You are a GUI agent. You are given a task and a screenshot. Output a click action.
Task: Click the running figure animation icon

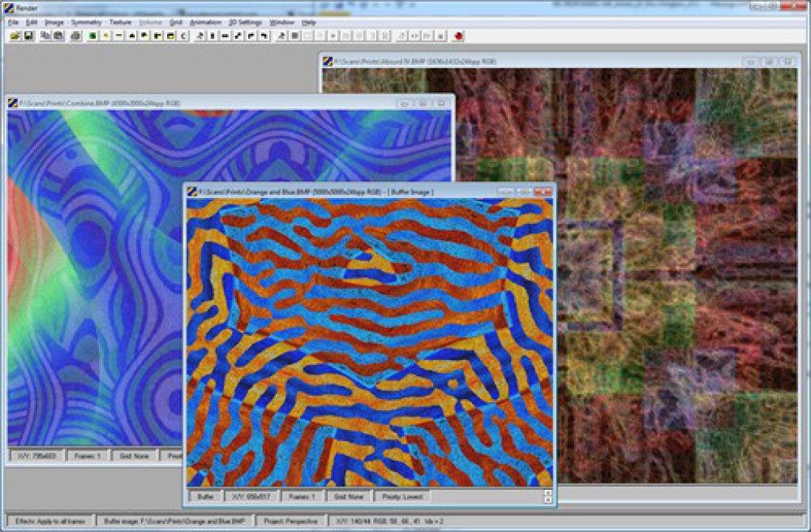(199, 36)
